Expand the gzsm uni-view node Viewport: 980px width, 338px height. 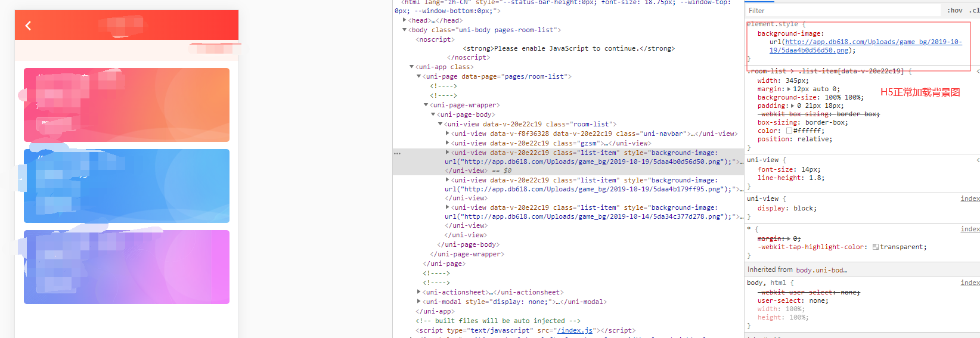coord(448,143)
